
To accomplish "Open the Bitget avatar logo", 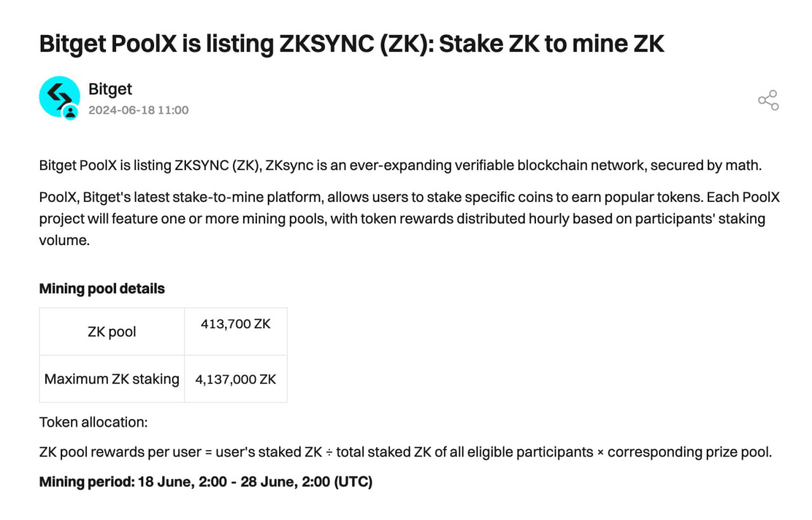I will (60, 97).
